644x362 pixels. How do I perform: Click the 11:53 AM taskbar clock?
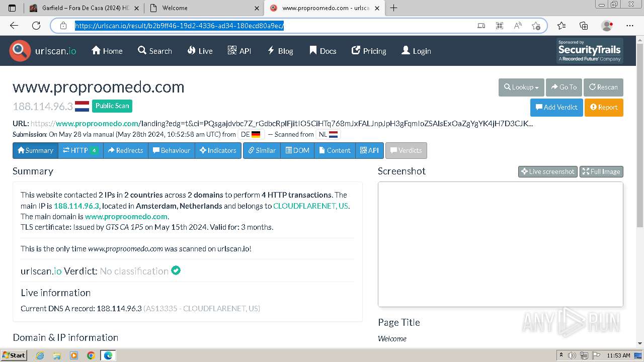[618, 355]
